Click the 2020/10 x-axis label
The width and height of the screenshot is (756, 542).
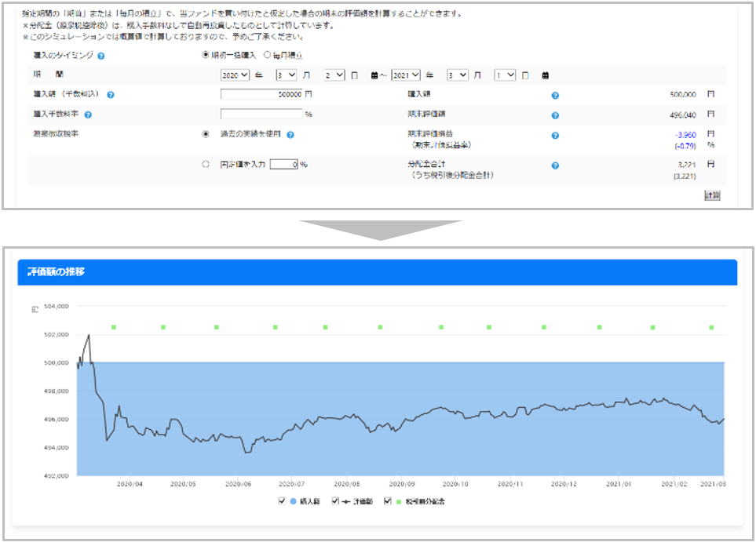[x=455, y=484]
